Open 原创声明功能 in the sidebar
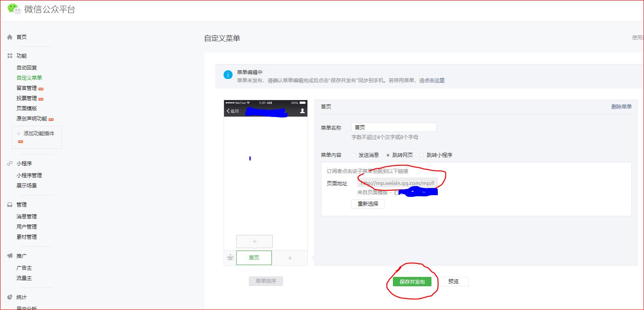Viewport: 644px width, 310px height. pos(32,119)
